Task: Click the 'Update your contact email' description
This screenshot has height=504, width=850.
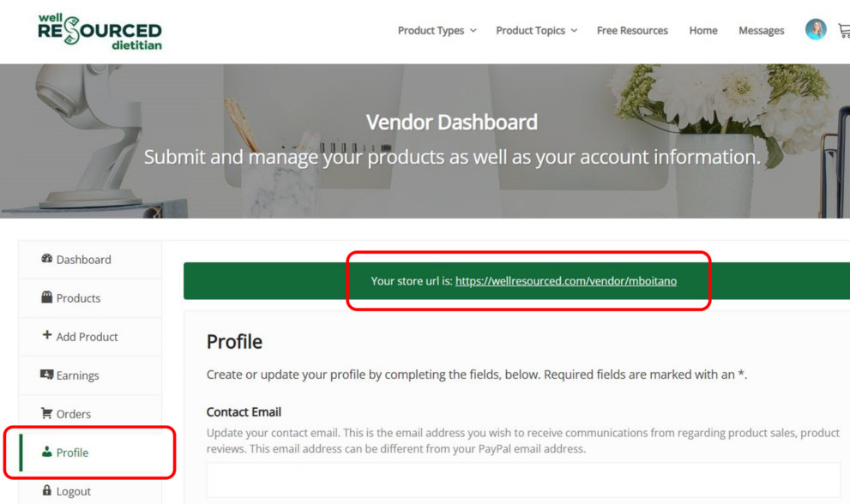Action: click(x=523, y=441)
